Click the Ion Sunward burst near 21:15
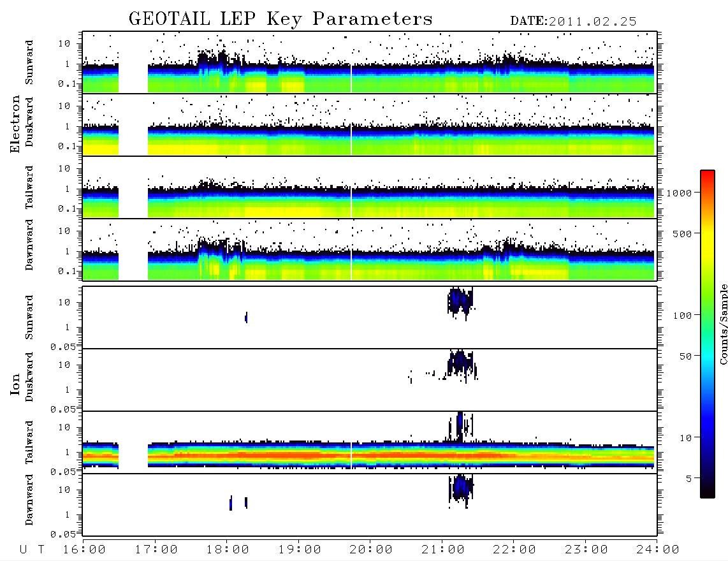 click(460, 302)
